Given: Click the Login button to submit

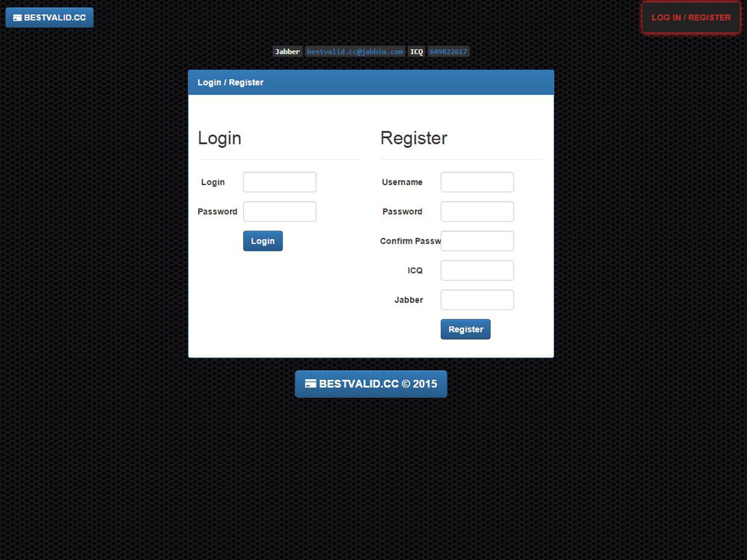Looking at the screenshot, I should click(262, 241).
